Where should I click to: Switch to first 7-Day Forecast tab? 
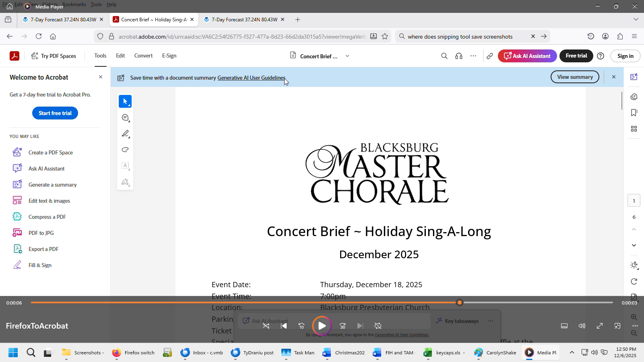[x=63, y=19]
